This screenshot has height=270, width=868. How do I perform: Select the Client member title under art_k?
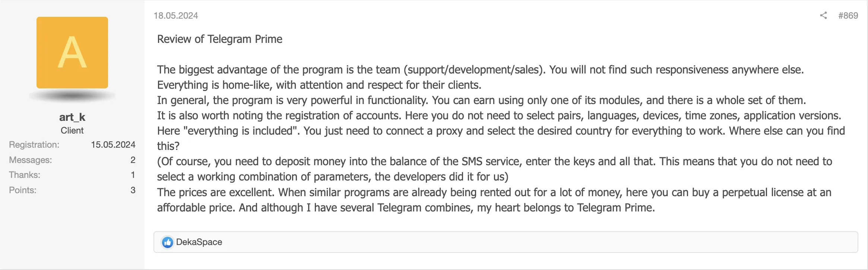coord(72,131)
